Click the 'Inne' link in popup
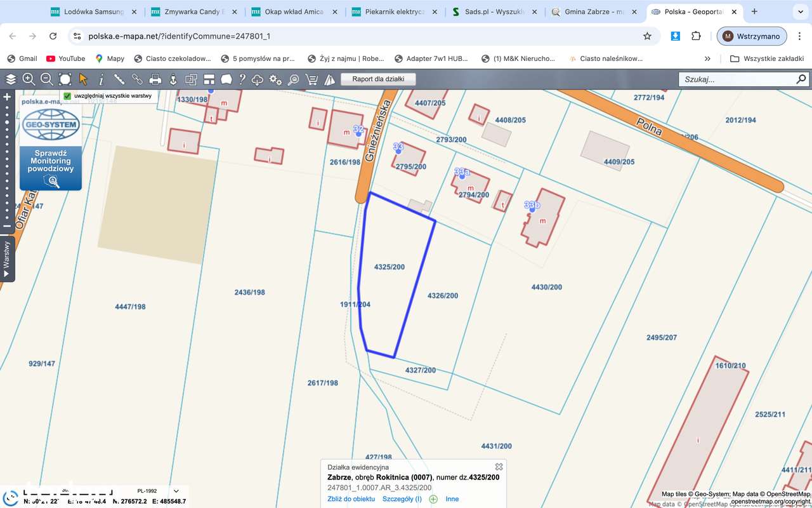Screen dimensions: 812x508 pos(452,499)
